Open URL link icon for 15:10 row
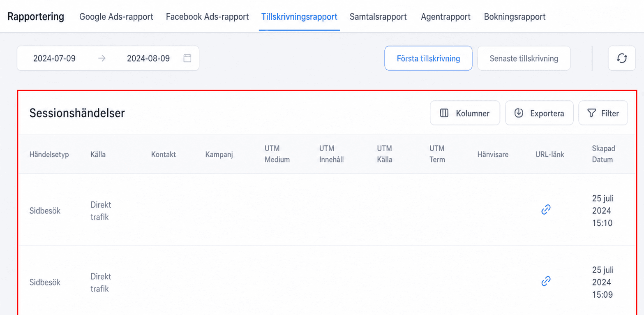Screen dimensions: 644x315 546,210
